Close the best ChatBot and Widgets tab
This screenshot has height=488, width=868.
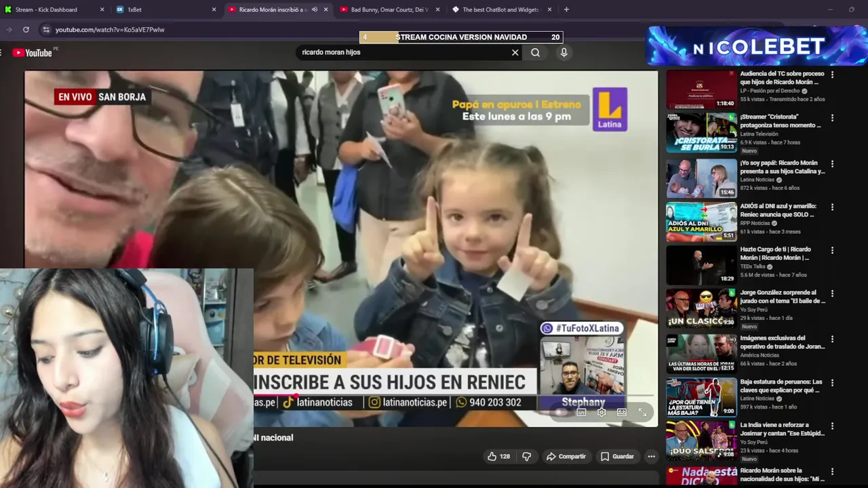[x=549, y=9]
